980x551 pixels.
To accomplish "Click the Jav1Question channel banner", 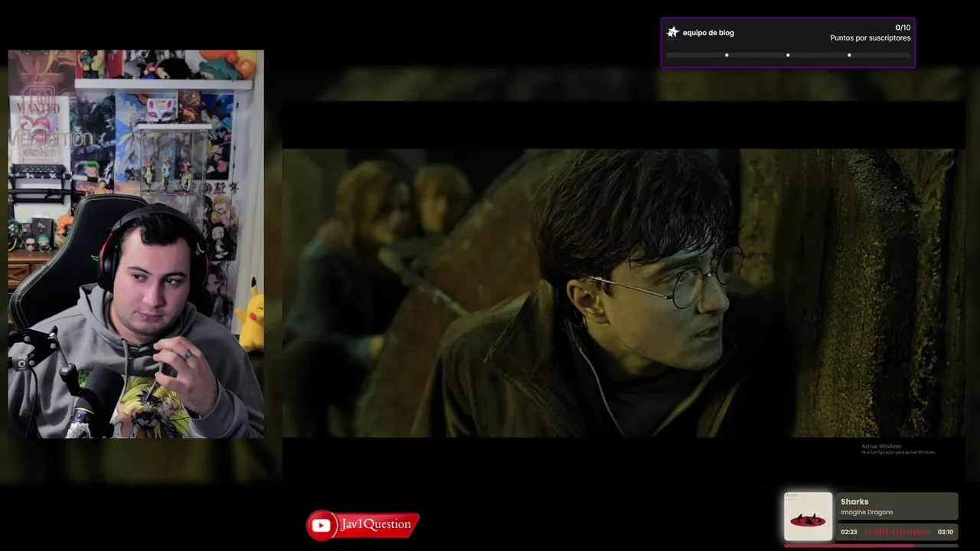I will point(363,525).
